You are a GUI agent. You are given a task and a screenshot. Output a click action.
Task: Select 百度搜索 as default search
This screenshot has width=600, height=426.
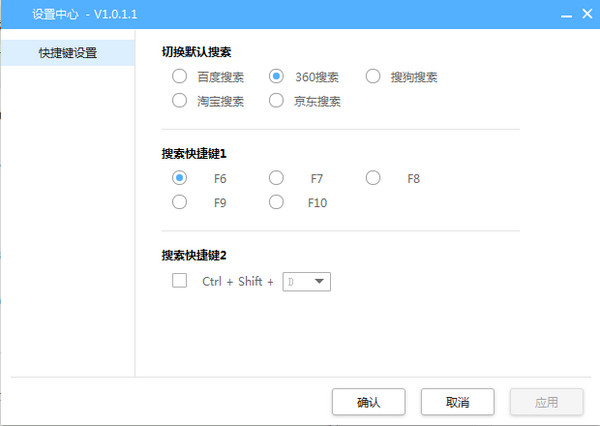click(x=180, y=77)
